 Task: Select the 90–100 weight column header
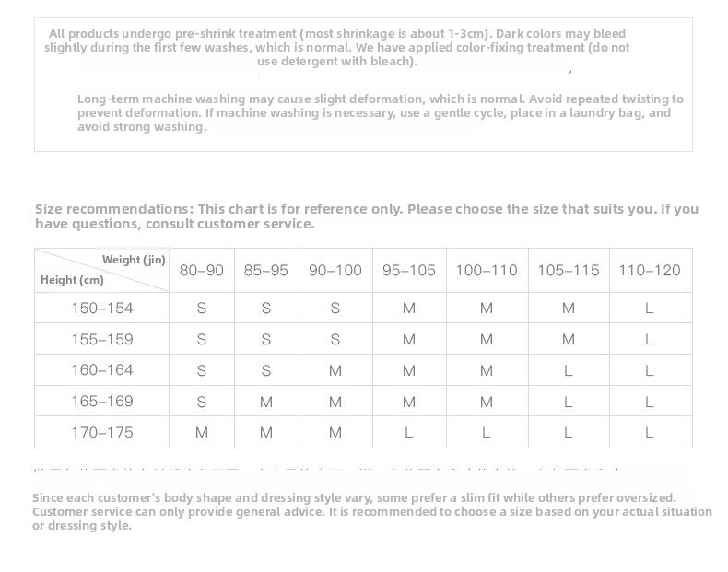(335, 270)
